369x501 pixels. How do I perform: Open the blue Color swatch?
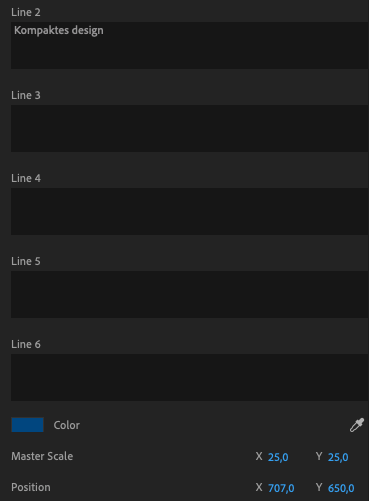(x=27, y=425)
